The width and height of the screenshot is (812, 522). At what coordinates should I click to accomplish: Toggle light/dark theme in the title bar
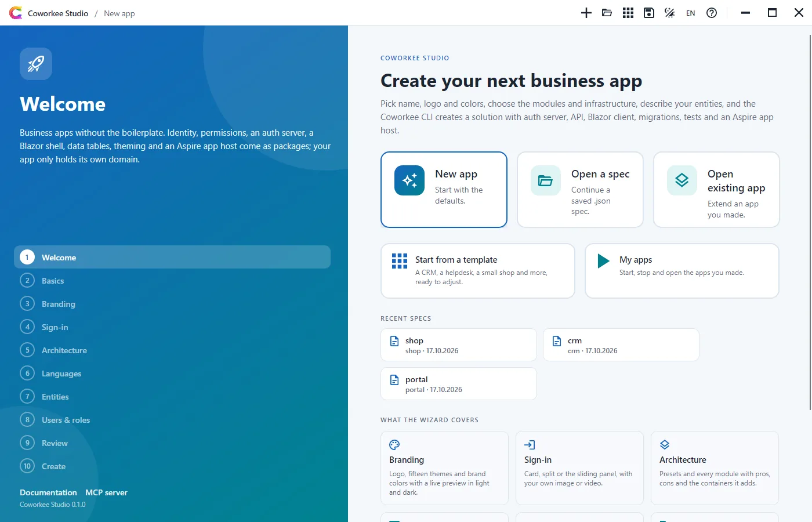pos(670,13)
